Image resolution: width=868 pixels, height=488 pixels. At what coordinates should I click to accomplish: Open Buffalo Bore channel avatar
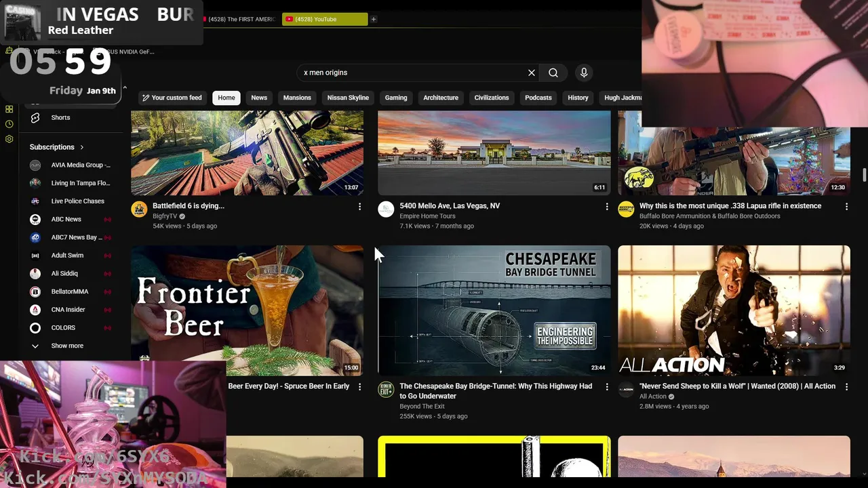pyautogui.click(x=626, y=209)
